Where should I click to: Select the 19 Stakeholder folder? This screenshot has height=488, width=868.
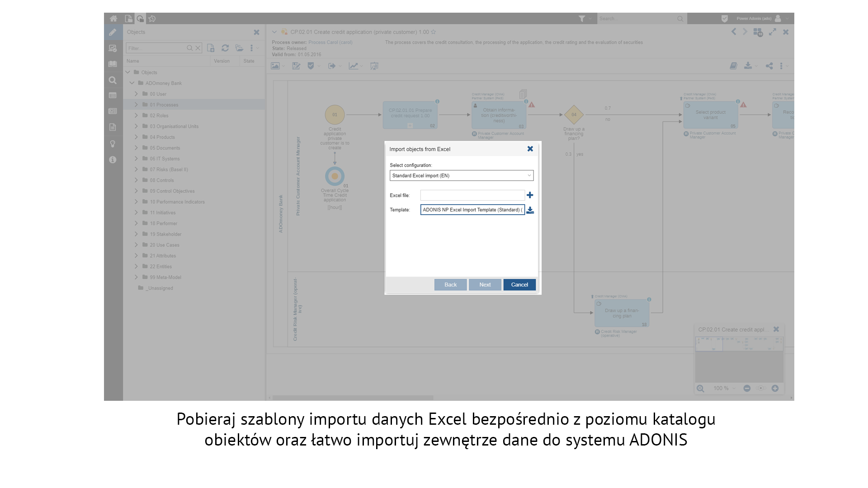pos(165,234)
